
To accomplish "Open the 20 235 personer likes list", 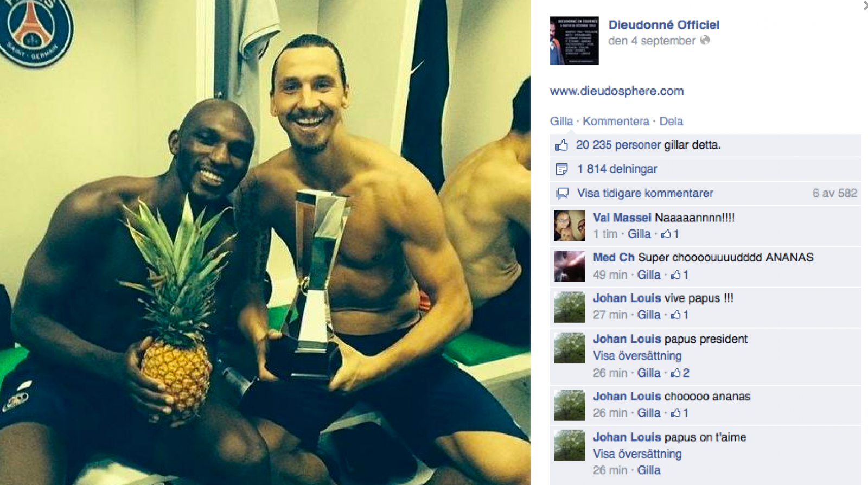I will click(x=618, y=145).
